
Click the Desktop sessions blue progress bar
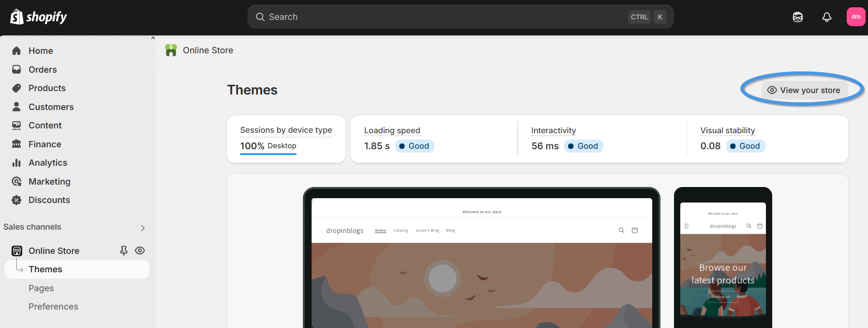(268, 154)
